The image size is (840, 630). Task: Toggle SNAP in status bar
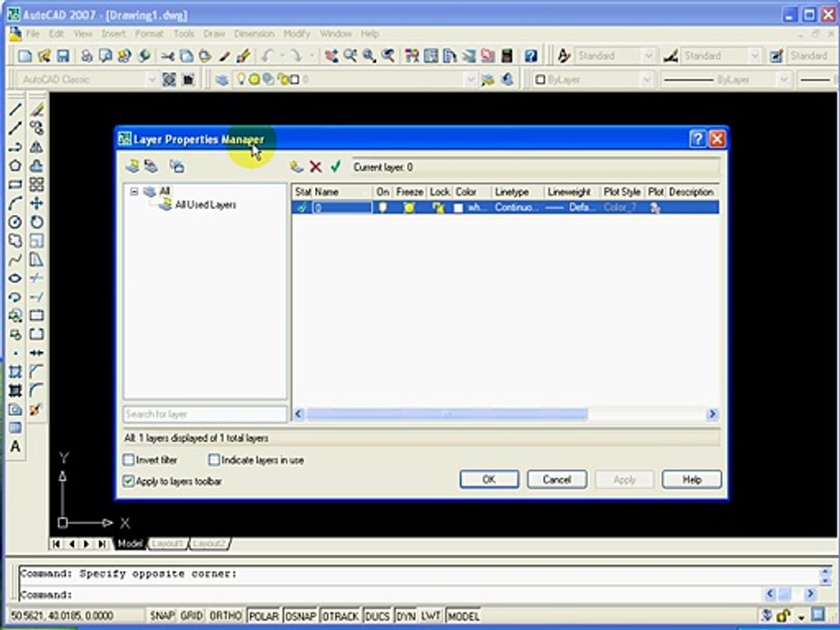(x=162, y=615)
